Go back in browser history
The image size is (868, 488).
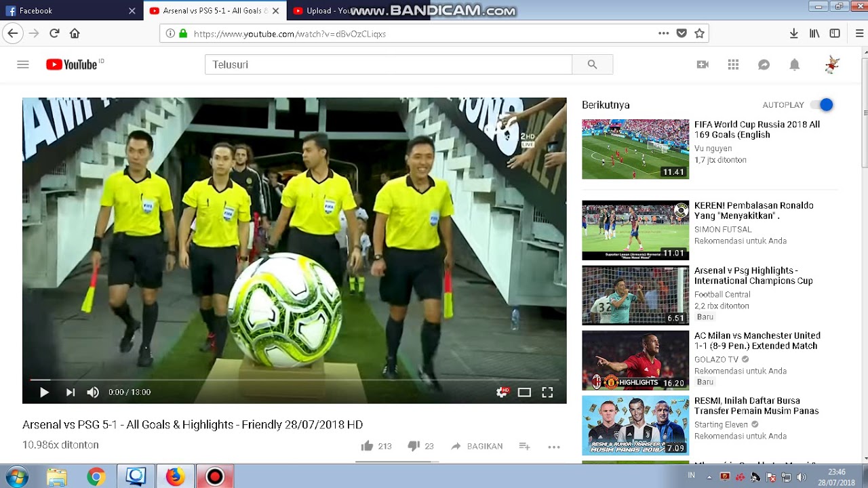point(12,33)
